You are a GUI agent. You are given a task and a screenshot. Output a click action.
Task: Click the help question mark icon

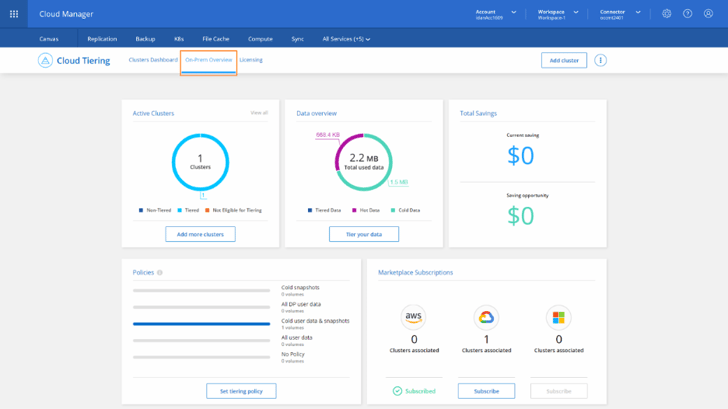pyautogui.click(x=687, y=14)
